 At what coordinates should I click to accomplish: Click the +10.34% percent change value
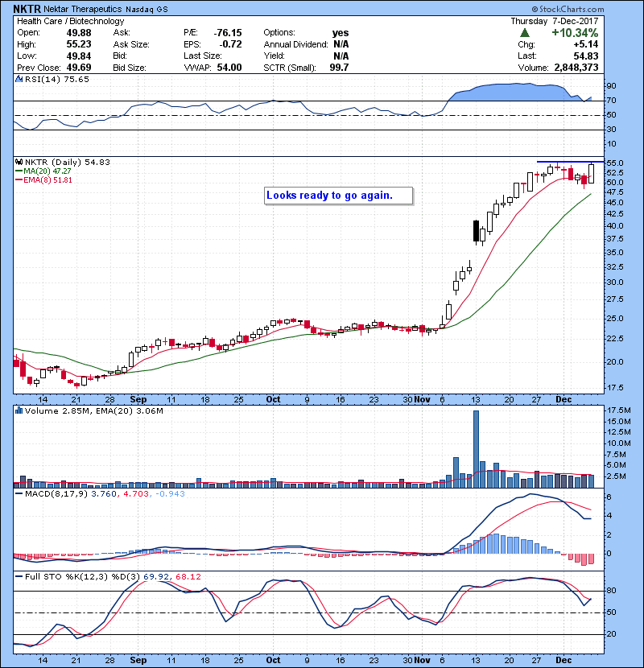(575, 33)
